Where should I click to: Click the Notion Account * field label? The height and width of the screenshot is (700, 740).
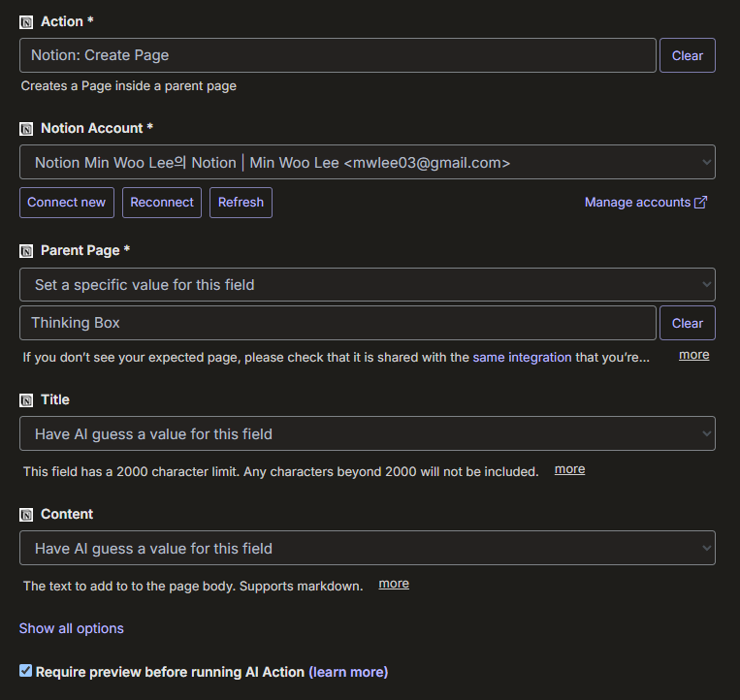tap(97, 128)
